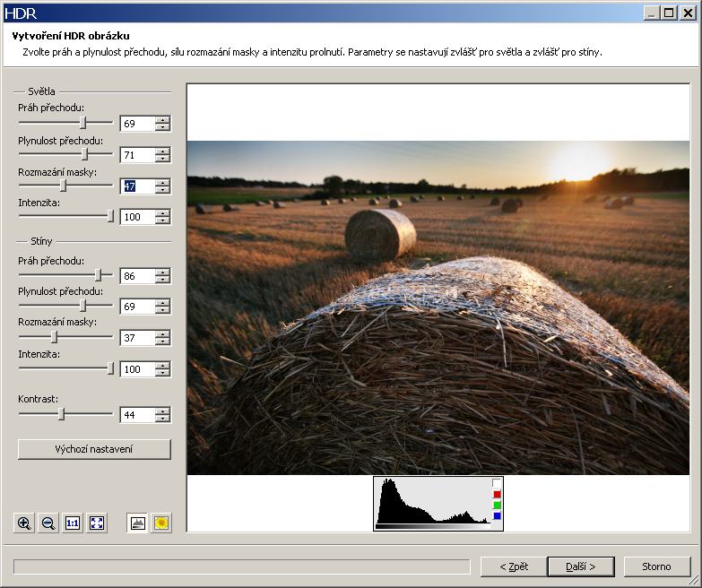Click the Stíny Rozmazání masky value field
This screenshot has width=702, height=588.
tap(137, 338)
